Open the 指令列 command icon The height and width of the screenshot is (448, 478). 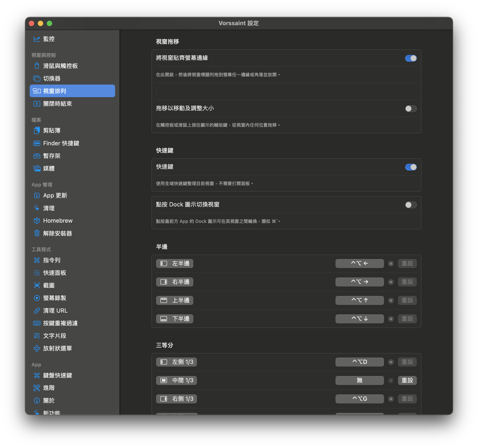[37, 260]
